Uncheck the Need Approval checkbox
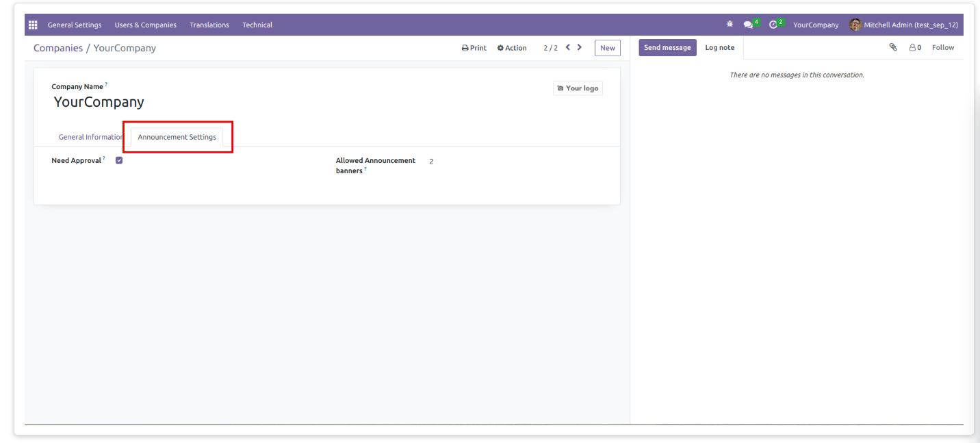 click(119, 160)
